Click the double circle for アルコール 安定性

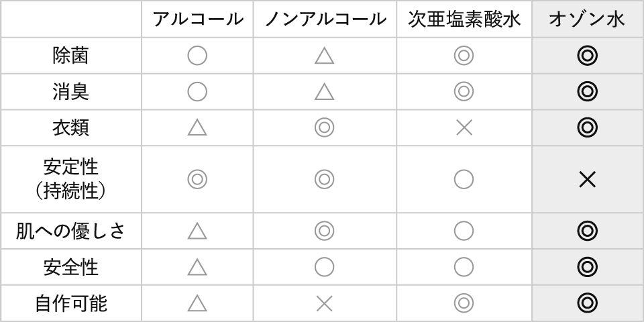coord(197,179)
